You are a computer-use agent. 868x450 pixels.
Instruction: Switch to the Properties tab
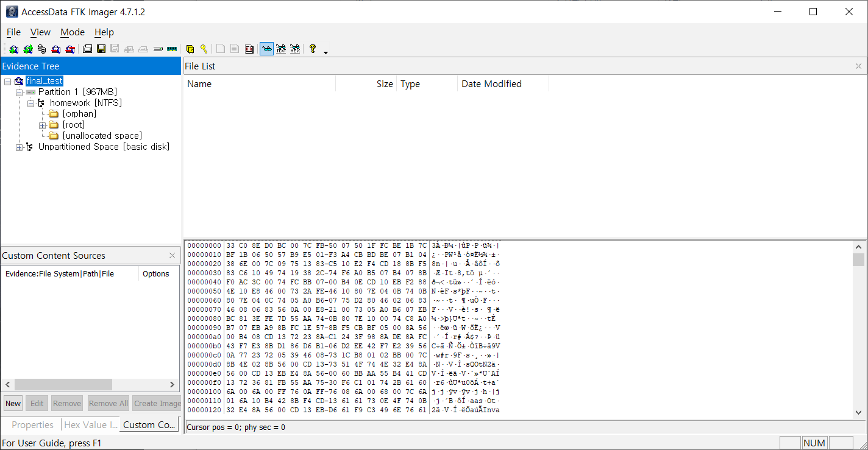[32, 425]
